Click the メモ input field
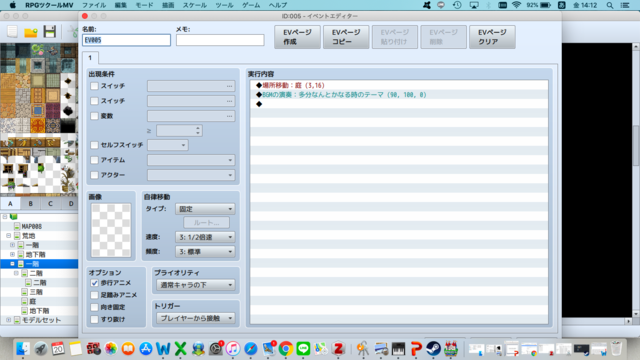The height and width of the screenshot is (360, 640). coord(220,40)
